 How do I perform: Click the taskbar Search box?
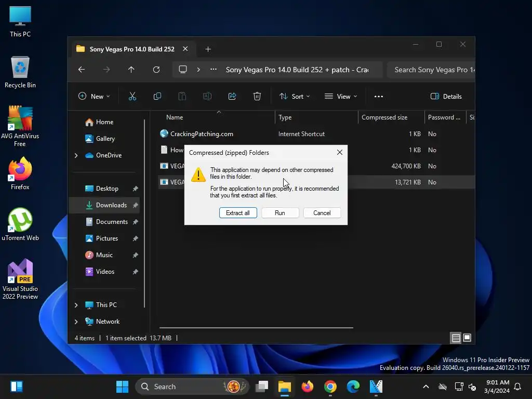tap(192, 387)
